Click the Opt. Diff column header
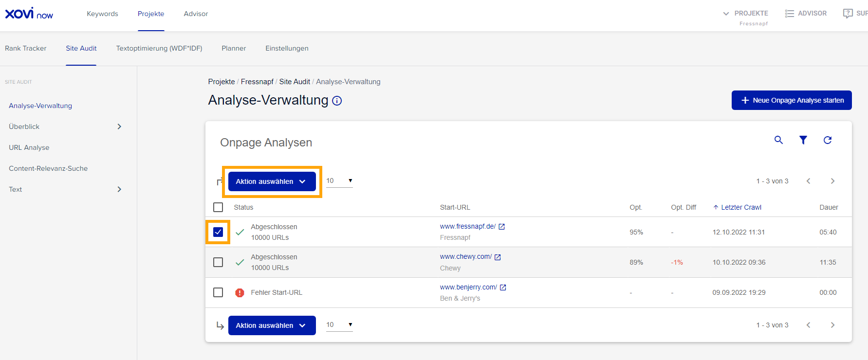The width and height of the screenshot is (868, 360). [x=683, y=207]
